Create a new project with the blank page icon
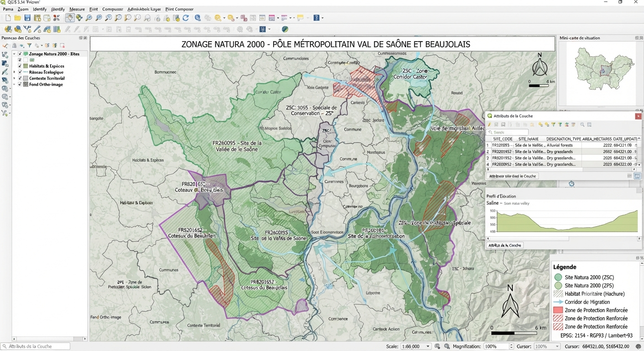 pos(8,18)
